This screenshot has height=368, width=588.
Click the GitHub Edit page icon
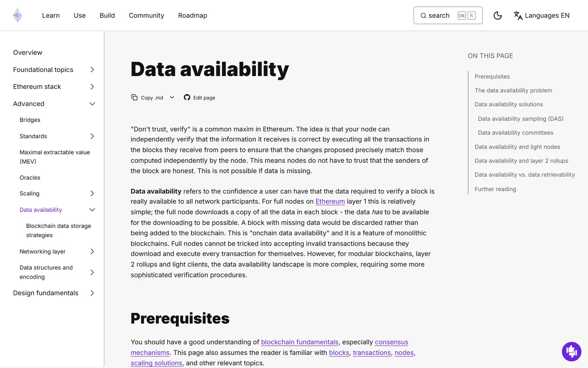[x=187, y=97]
